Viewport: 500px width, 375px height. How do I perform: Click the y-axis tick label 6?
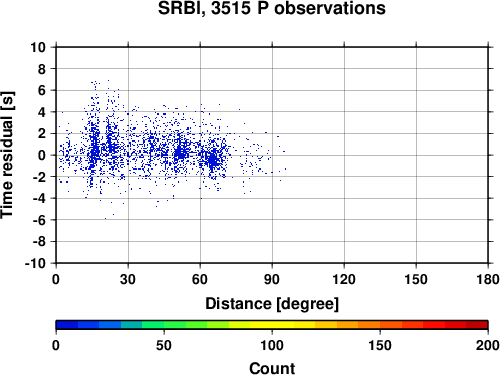click(42, 91)
